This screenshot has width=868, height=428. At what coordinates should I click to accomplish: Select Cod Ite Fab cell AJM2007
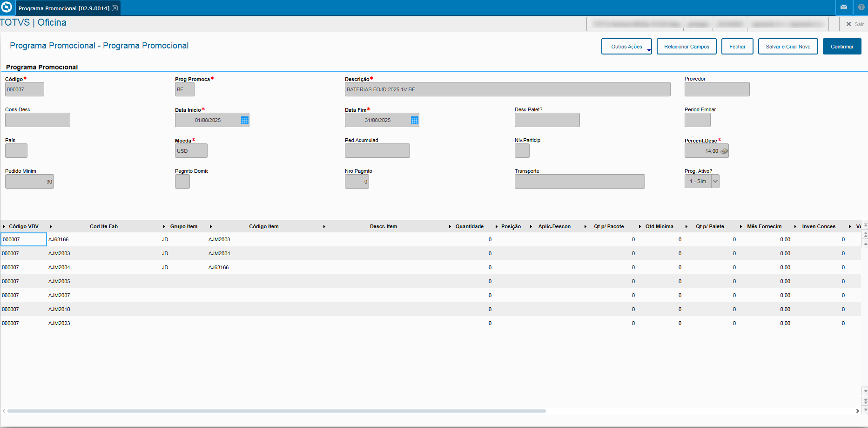(103, 295)
